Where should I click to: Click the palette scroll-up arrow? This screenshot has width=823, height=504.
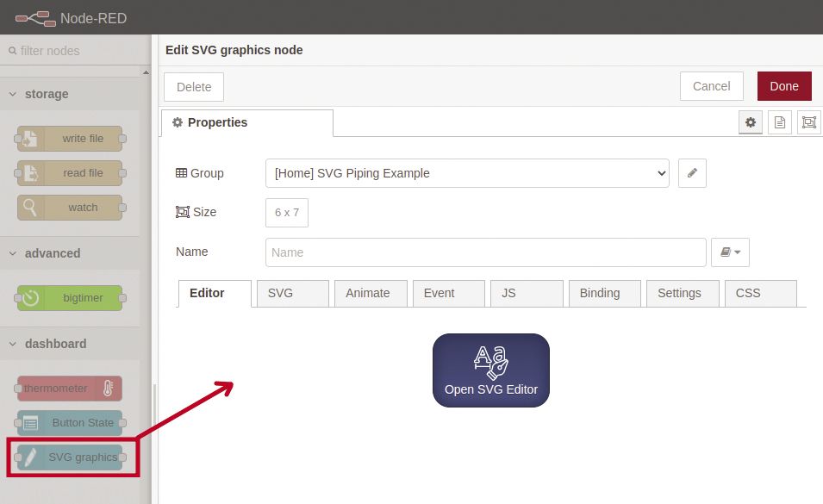coord(146,72)
